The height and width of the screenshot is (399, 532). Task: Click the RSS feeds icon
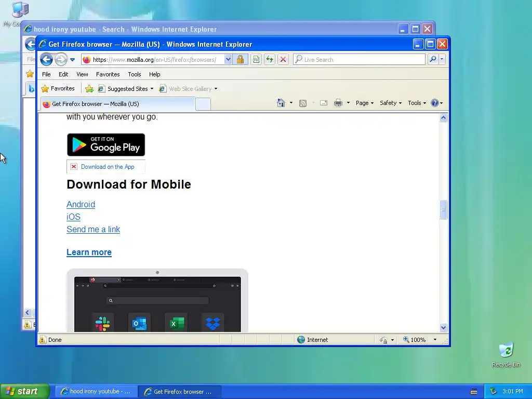click(303, 103)
